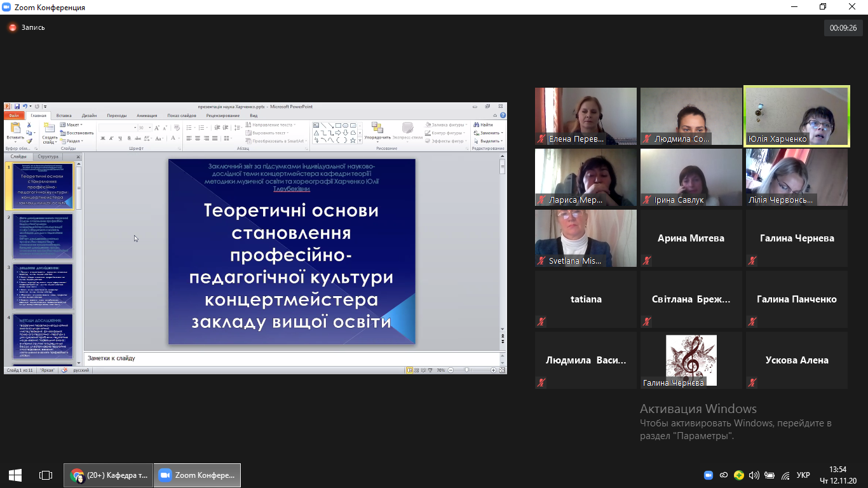
Task: Click the Undo arrow in quick access toolbar
Action: click(24, 107)
